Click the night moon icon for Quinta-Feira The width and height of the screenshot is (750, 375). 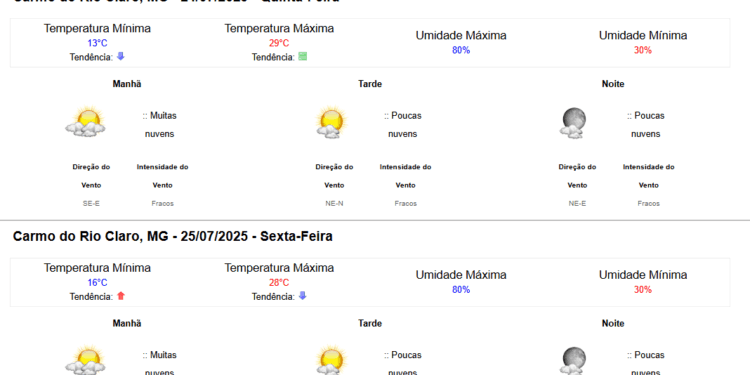(x=573, y=123)
